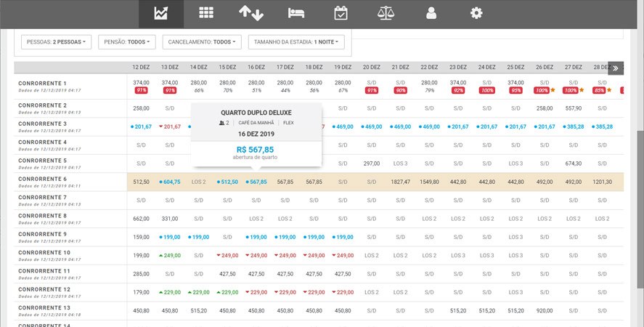Click the 91% badge under 12 DEZ

click(141, 91)
